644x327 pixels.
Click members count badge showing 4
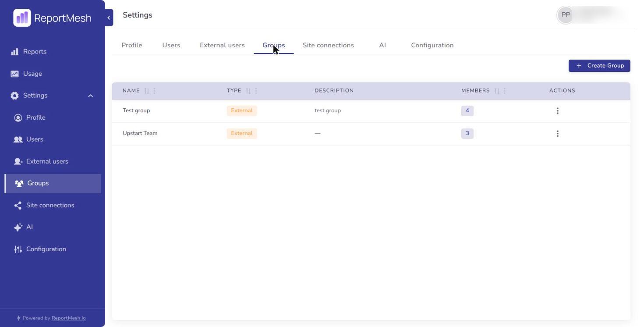pos(467,110)
